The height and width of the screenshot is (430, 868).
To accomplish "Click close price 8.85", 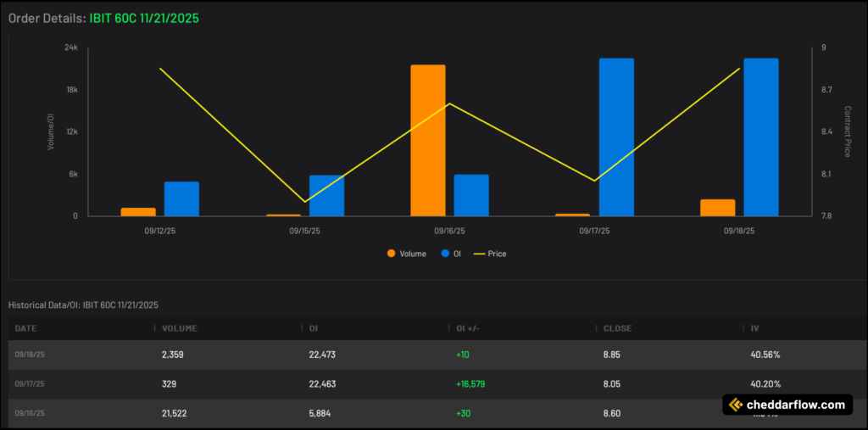I will 612,355.
